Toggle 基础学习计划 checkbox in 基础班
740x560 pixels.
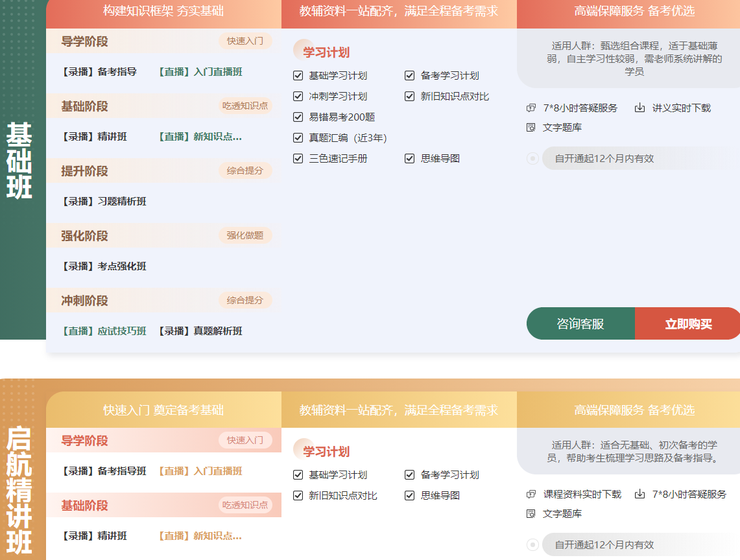[298, 75]
